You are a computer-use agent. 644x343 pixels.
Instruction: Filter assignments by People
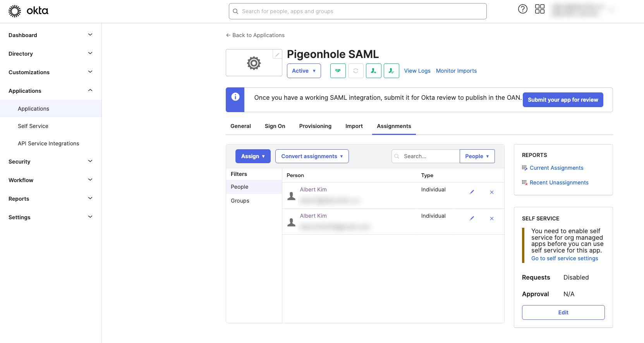coord(254,187)
